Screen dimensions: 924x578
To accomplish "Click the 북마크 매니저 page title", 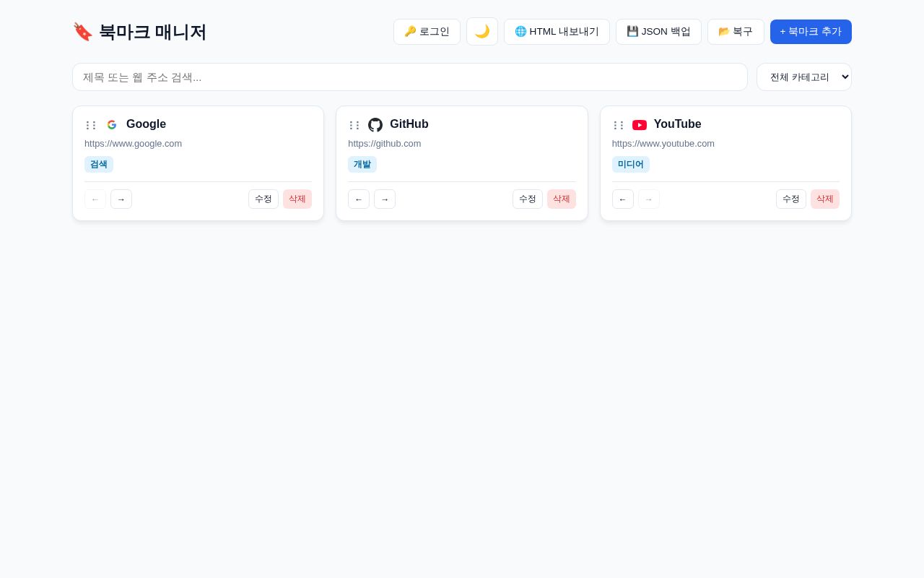I will pyautogui.click(x=152, y=32).
